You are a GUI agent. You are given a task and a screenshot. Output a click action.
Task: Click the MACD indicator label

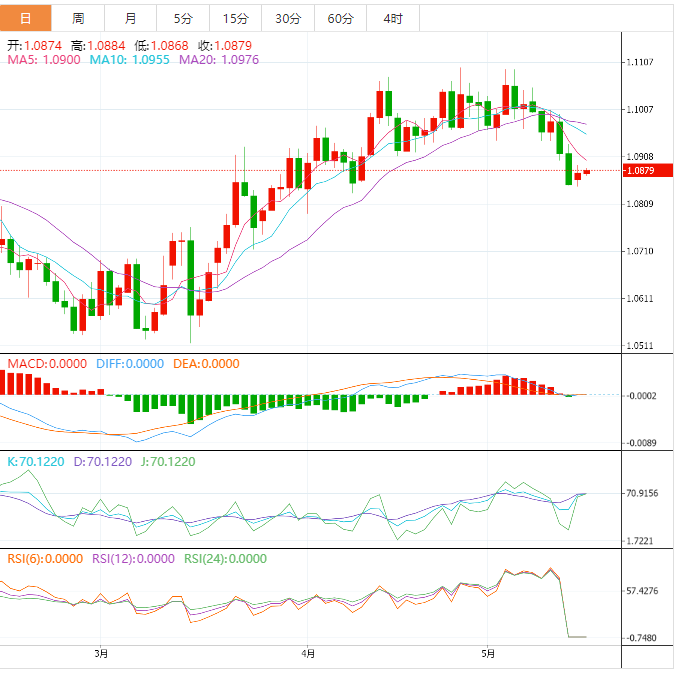click(47, 364)
